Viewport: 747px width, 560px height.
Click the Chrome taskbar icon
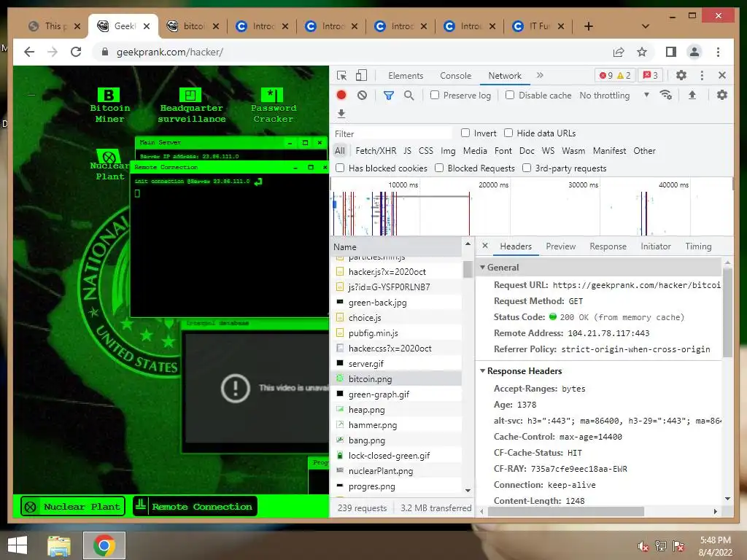pos(104,545)
